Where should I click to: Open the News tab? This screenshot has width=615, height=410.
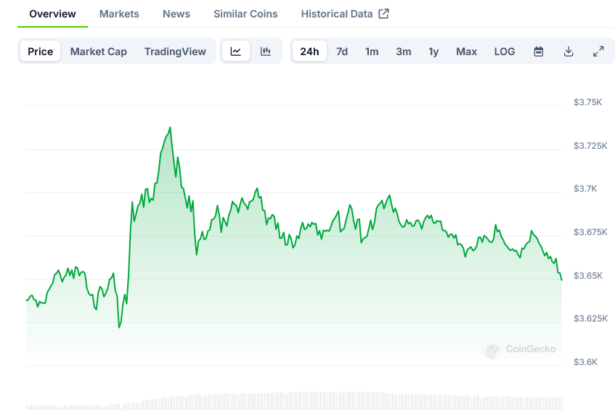pos(176,14)
